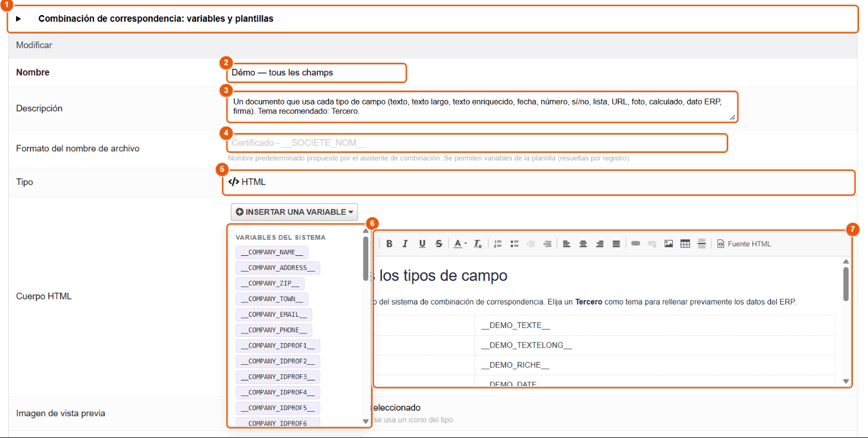Switch to Fuente HTML source view
Screen dimensions: 868x438
(x=744, y=244)
